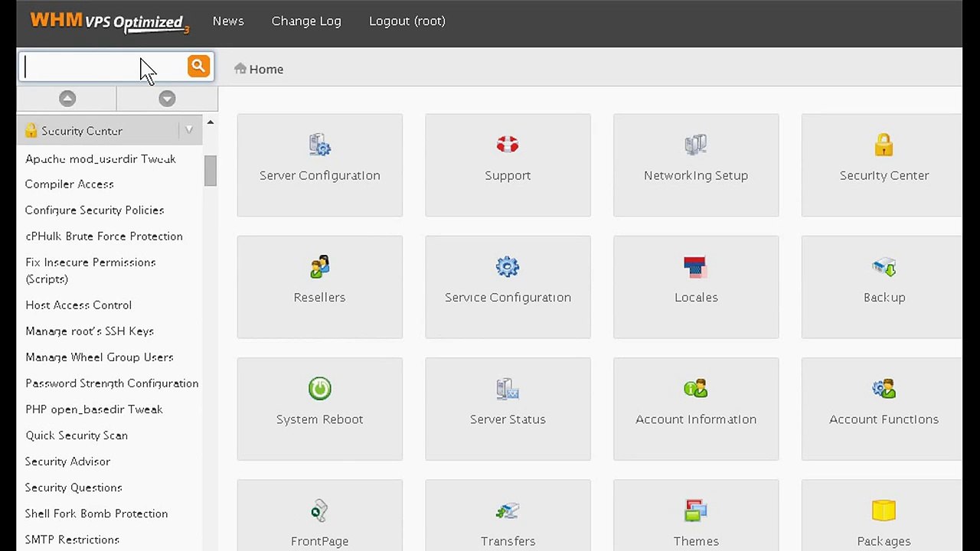Collapse the Security Center sidebar section

(x=189, y=131)
